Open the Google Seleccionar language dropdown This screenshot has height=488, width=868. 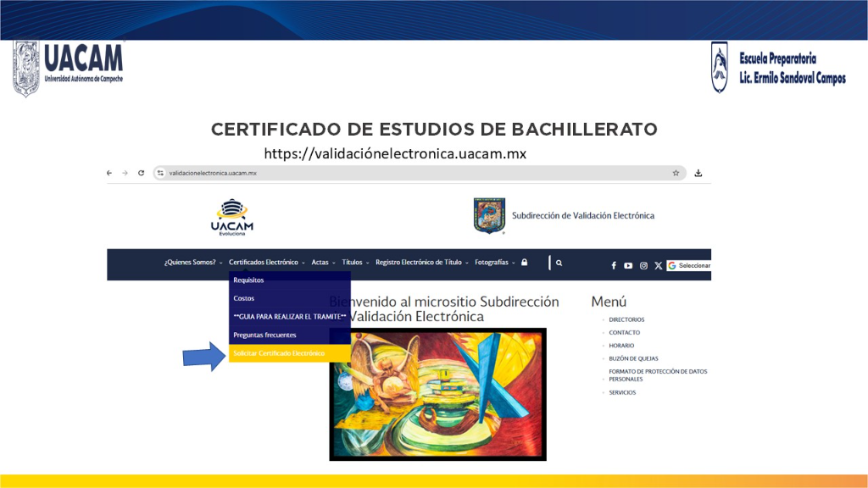688,265
